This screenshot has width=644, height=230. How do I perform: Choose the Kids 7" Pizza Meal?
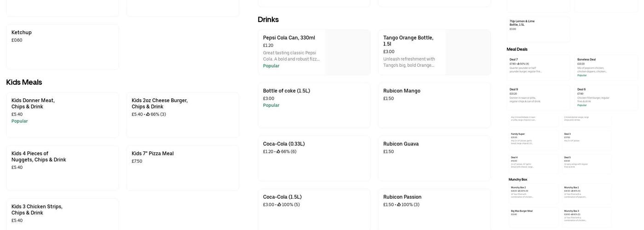tap(183, 167)
